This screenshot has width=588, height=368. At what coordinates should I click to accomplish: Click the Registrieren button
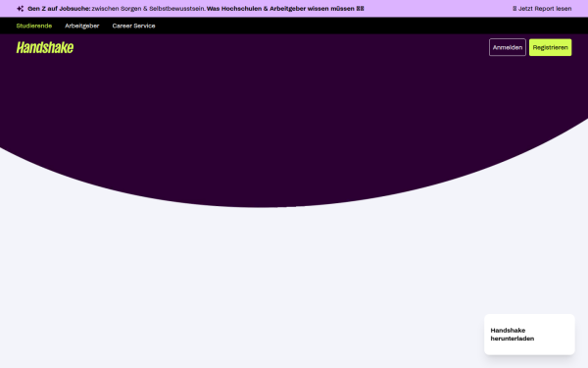point(550,47)
